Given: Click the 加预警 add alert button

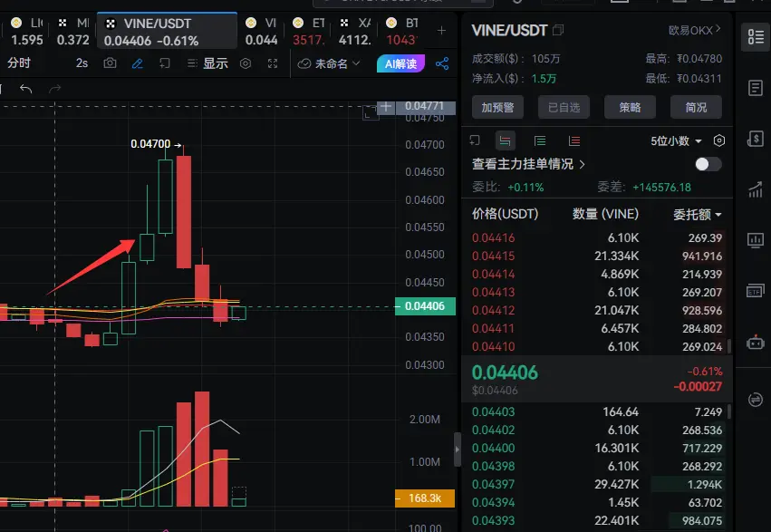Looking at the screenshot, I should click(x=497, y=107).
